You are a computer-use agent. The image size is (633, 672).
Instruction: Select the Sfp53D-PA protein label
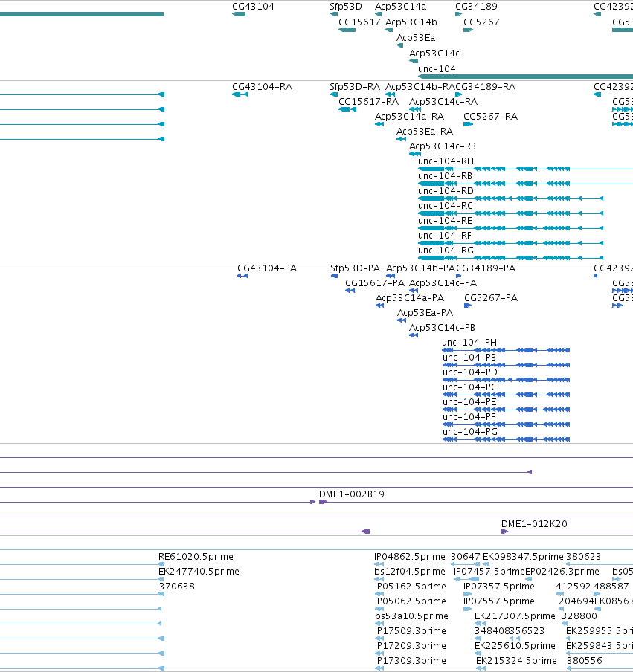coord(355,268)
